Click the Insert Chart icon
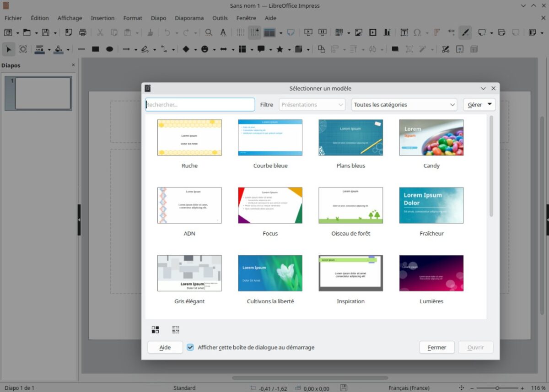The height and width of the screenshot is (392, 549). (x=387, y=32)
